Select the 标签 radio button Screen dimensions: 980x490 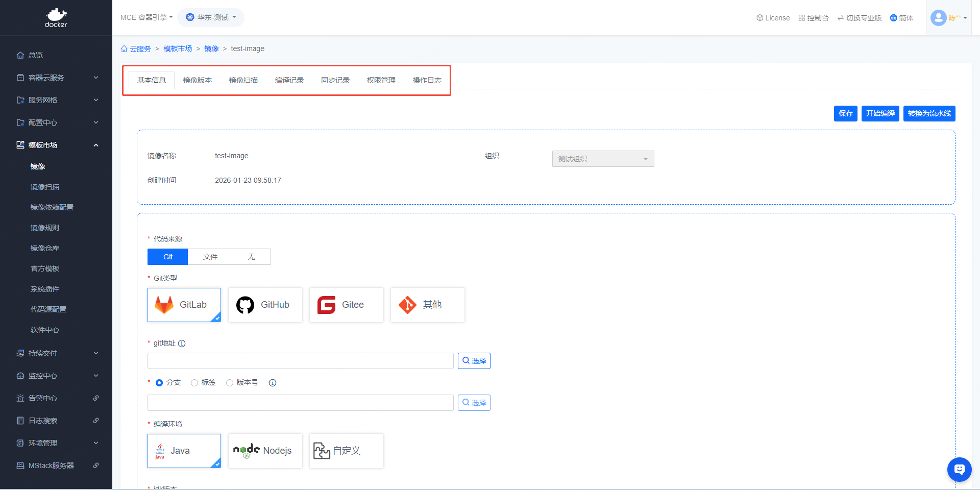tap(194, 383)
